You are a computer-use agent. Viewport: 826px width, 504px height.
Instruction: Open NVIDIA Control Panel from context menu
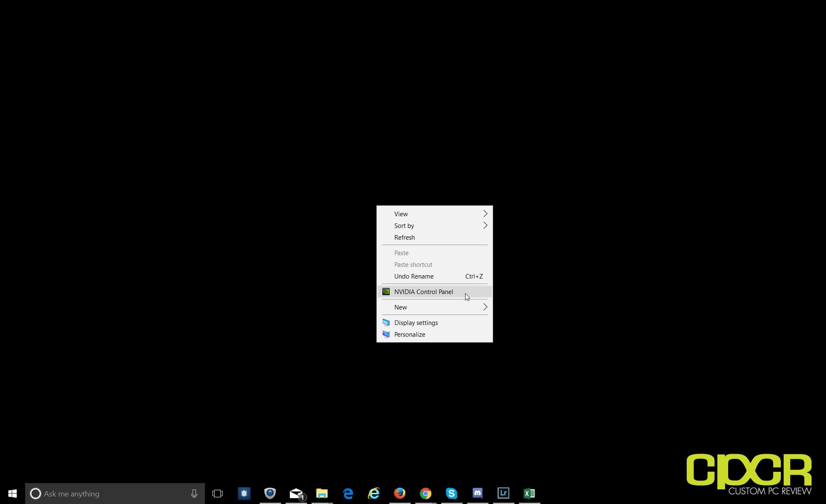435,292
